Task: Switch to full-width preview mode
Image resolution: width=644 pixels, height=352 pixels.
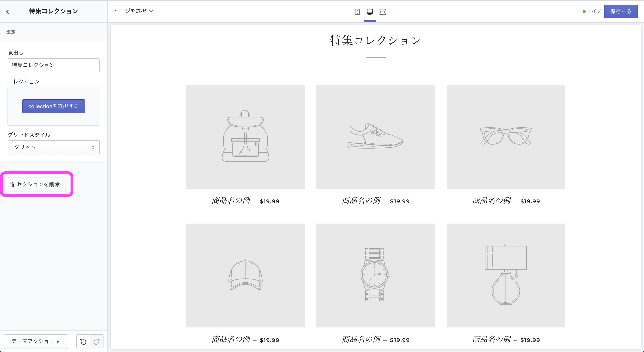Action: (383, 12)
